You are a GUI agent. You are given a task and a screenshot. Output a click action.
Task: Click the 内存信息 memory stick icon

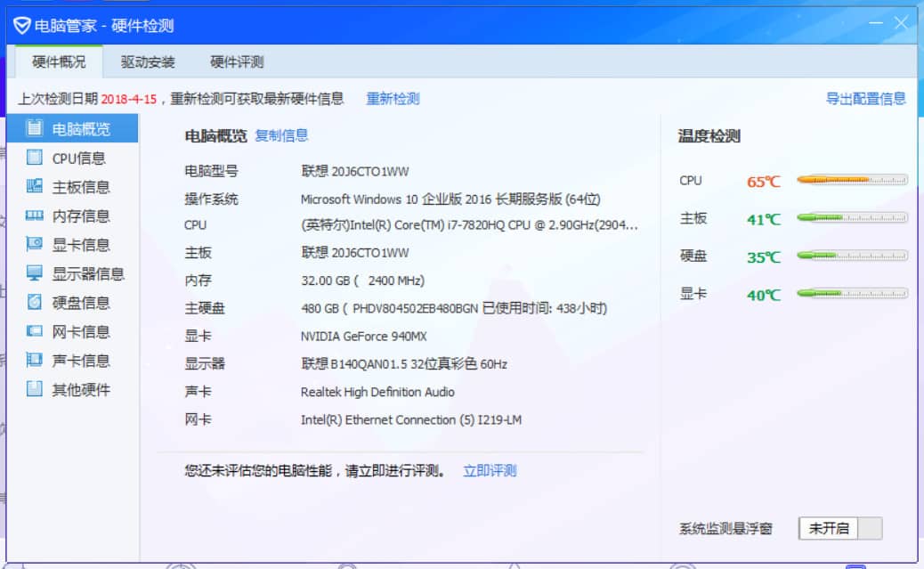coord(34,215)
